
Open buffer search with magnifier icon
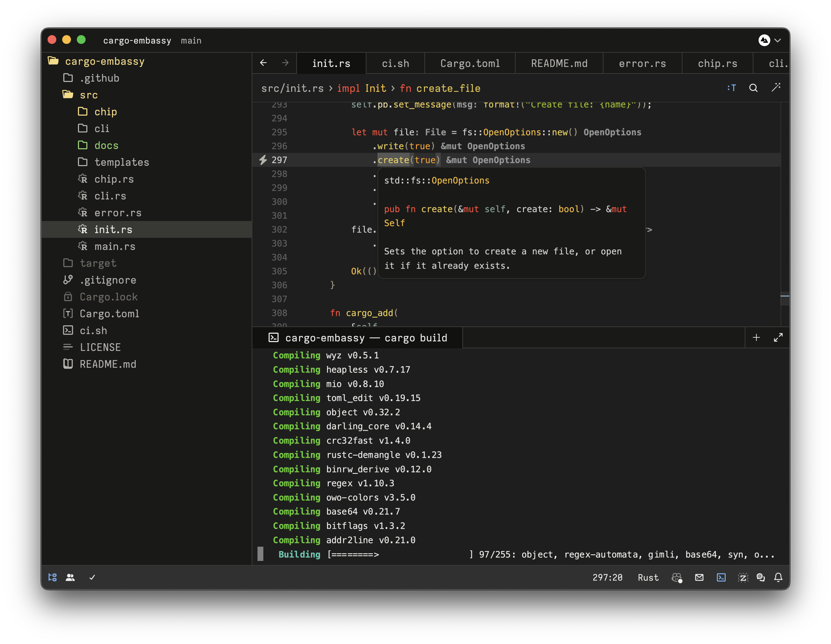(753, 88)
